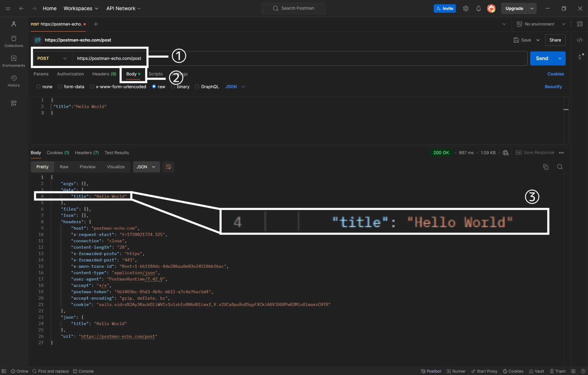Click inside the request body editor
588x375 pixels.
tap(299, 120)
